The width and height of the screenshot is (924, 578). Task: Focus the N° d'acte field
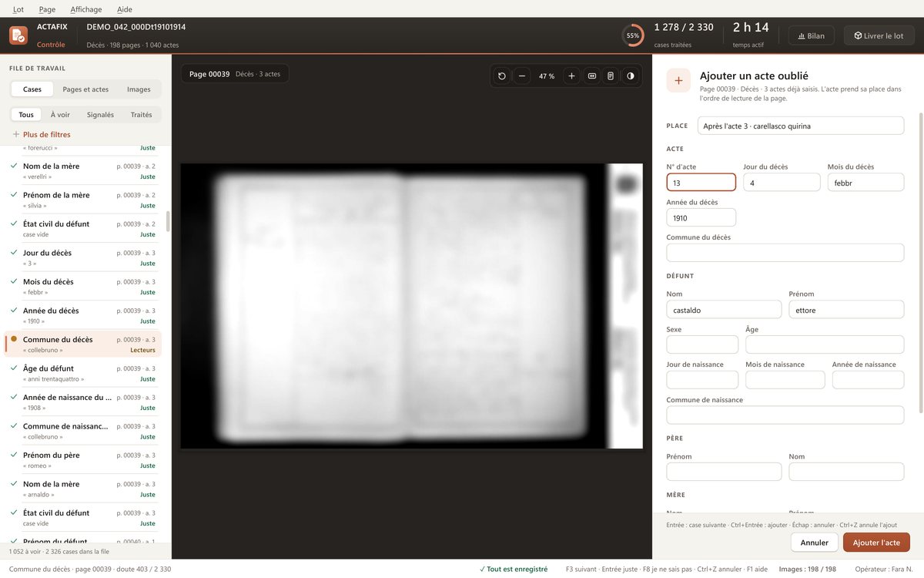click(701, 183)
